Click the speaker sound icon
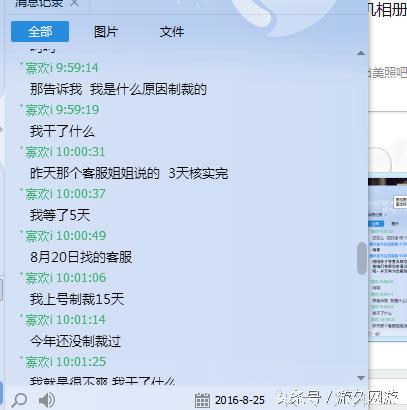The height and width of the screenshot is (410, 407). (x=47, y=400)
